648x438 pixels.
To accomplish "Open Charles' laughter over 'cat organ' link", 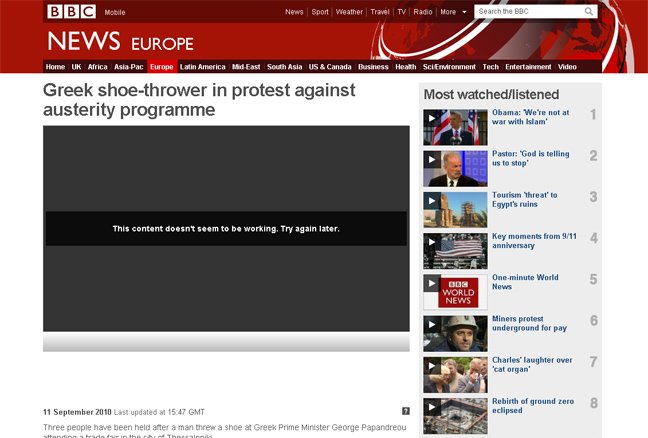I will pos(532,364).
